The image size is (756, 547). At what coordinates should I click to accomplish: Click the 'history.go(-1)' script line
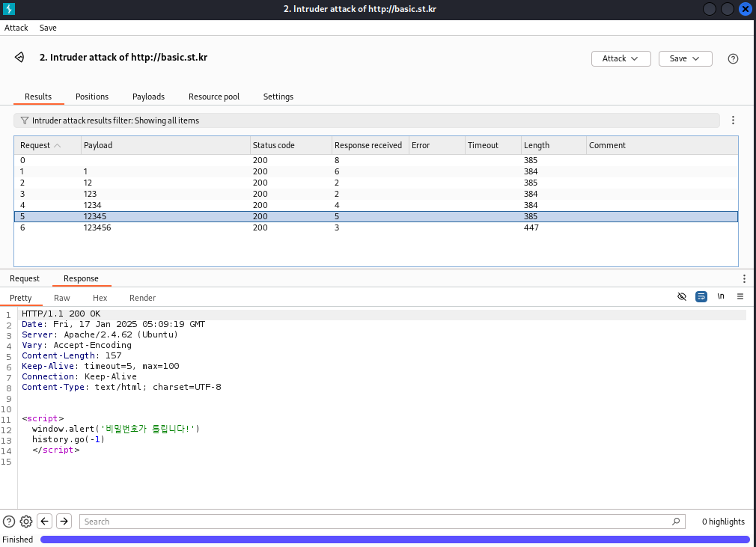coord(68,439)
